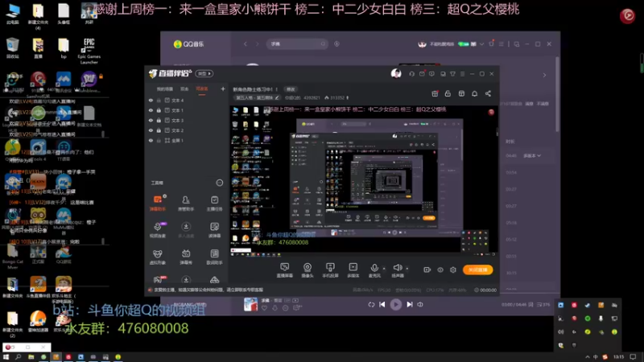This screenshot has height=362, width=644.
Task: Click the record video icon beside start button
Action: (427, 269)
